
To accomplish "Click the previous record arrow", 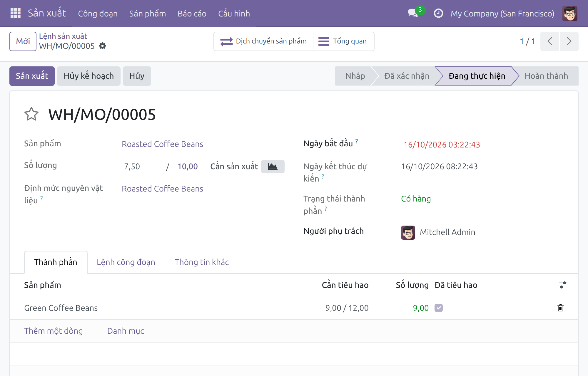I will click(x=550, y=41).
